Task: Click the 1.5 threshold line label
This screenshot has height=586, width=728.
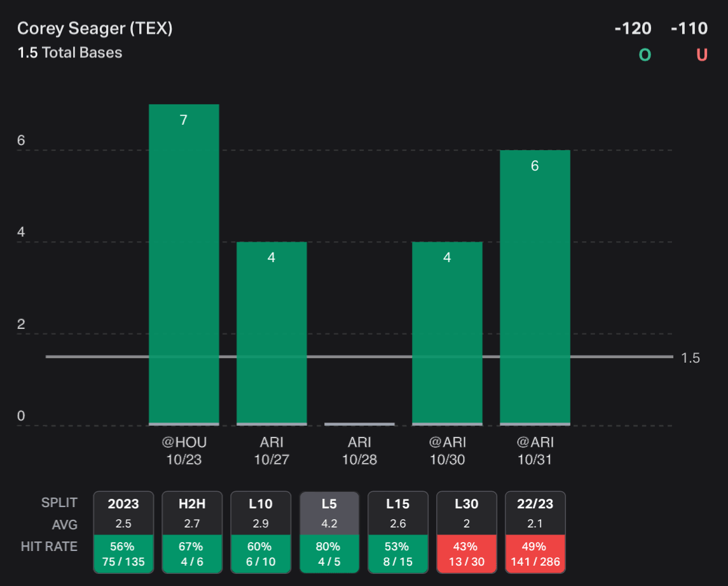Action: pyautogui.click(x=690, y=358)
